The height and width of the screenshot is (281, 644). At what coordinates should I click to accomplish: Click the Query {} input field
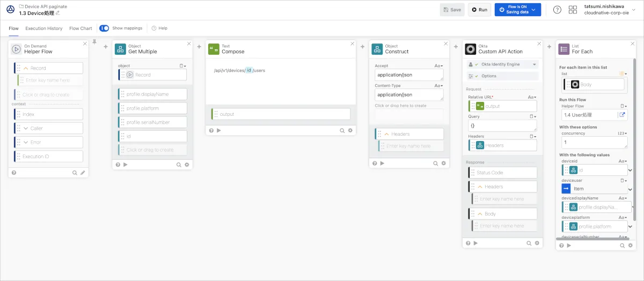coord(502,125)
